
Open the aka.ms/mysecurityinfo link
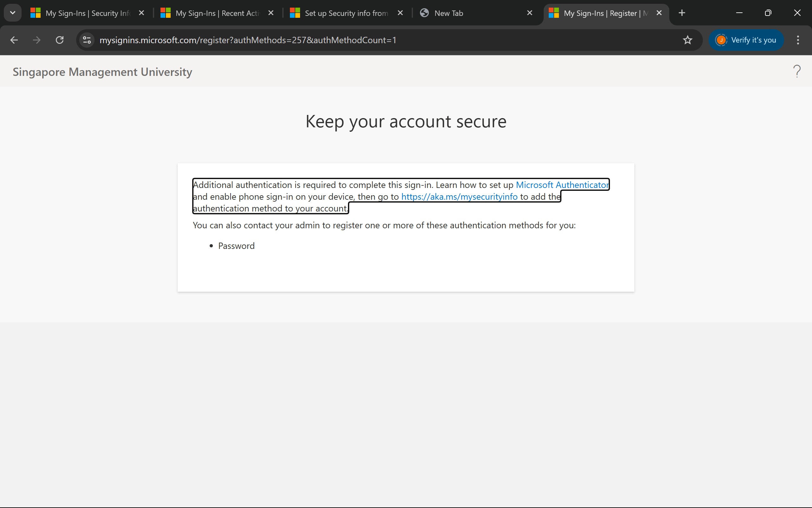tap(459, 197)
